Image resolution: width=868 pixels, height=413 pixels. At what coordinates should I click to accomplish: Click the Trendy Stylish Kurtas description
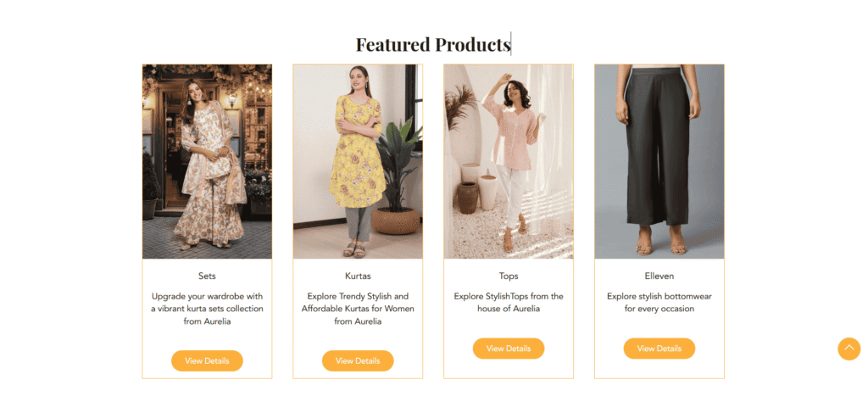358,309
